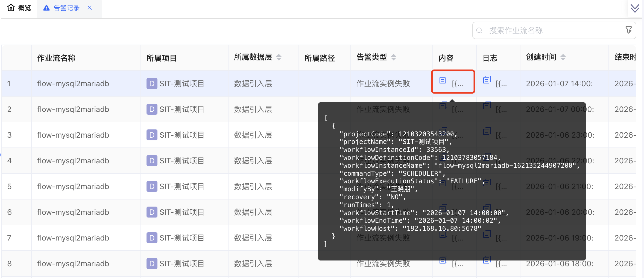The image size is (644, 278).
Task: Copy content icon in row 1 内容 cell
Action: (443, 80)
